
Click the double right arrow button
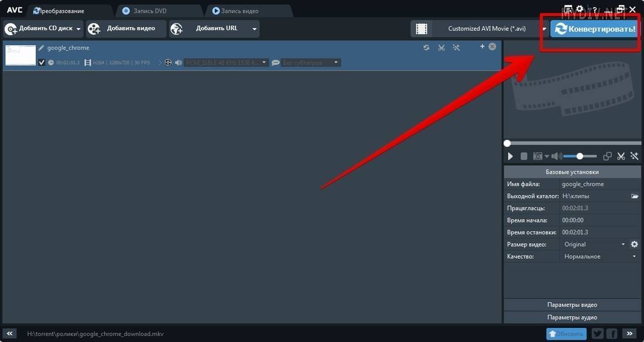click(x=629, y=334)
